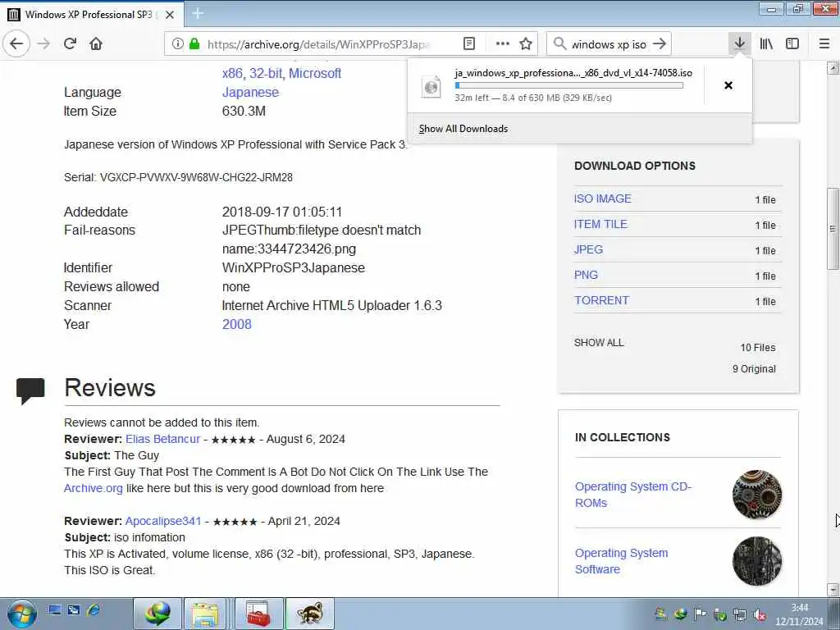Open a new tab with plus button
This screenshot has height=630, width=840.
pyautogui.click(x=198, y=14)
